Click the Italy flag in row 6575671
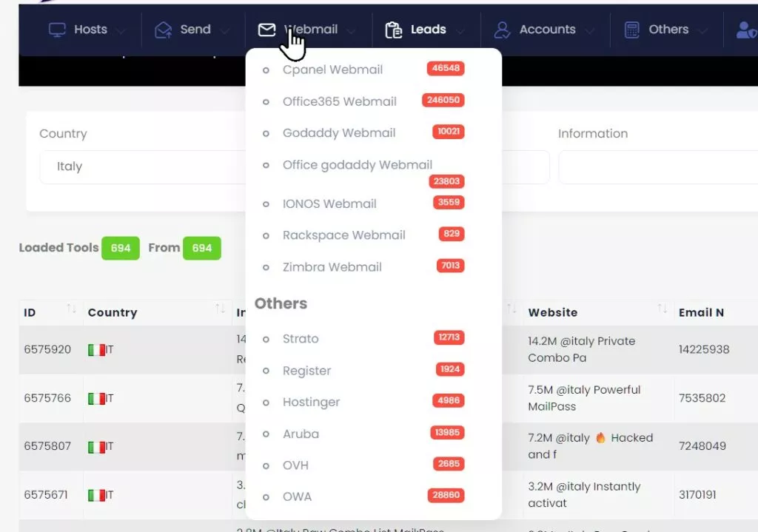Viewport: 758px width, 532px height. pyautogui.click(x=96, y=495)
